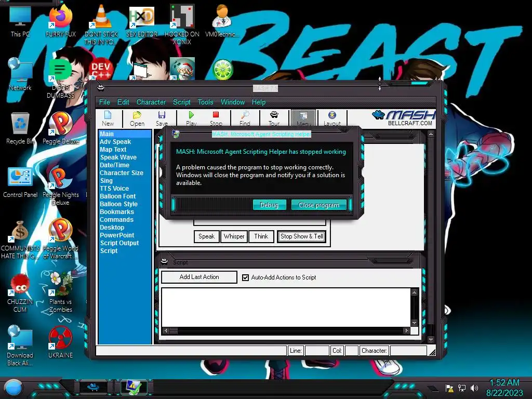This screenshot has width=532, height=399.
Task: Click the green Play toolbar icon
Action: (x=191, y=115)
